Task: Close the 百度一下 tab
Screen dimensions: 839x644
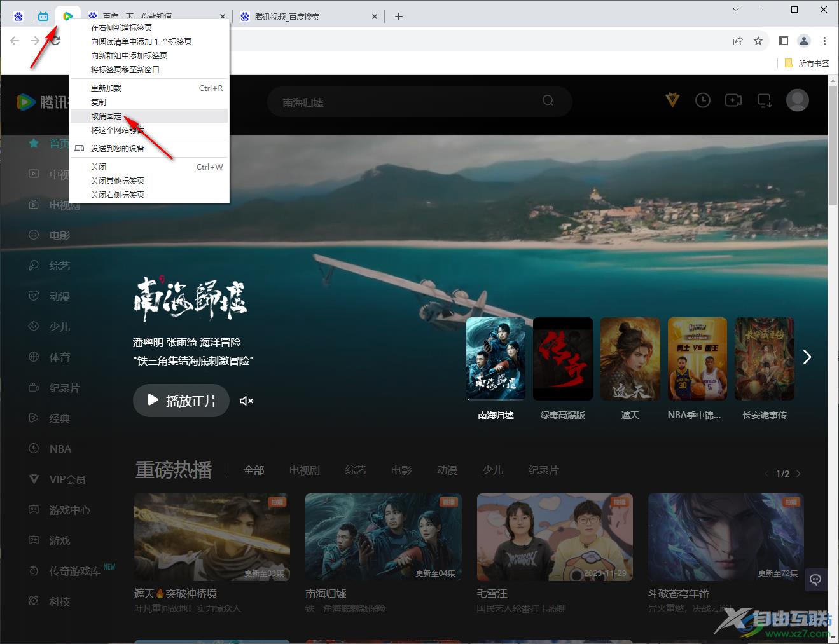Action: (222, 17)
